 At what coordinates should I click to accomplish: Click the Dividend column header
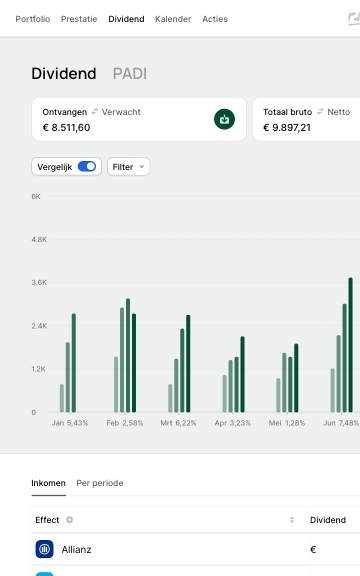tap(328, 520)
